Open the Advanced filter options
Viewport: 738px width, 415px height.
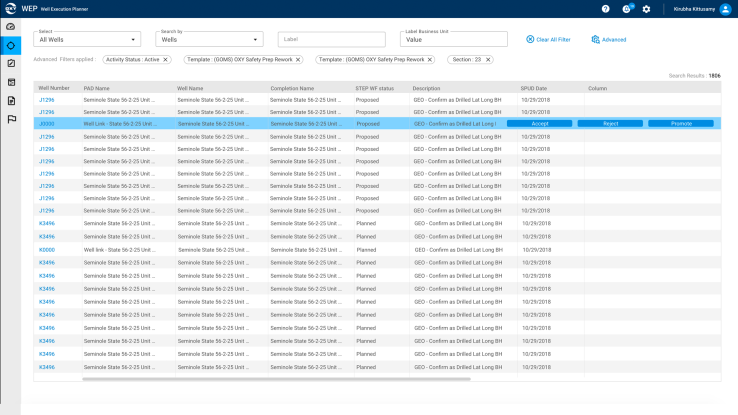609,40
